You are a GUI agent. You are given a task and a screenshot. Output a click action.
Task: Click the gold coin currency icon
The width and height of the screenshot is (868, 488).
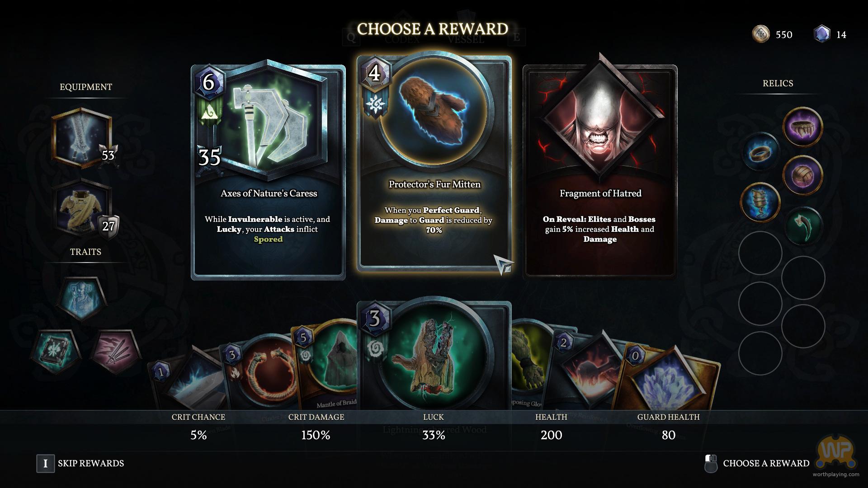coord(761,34)
